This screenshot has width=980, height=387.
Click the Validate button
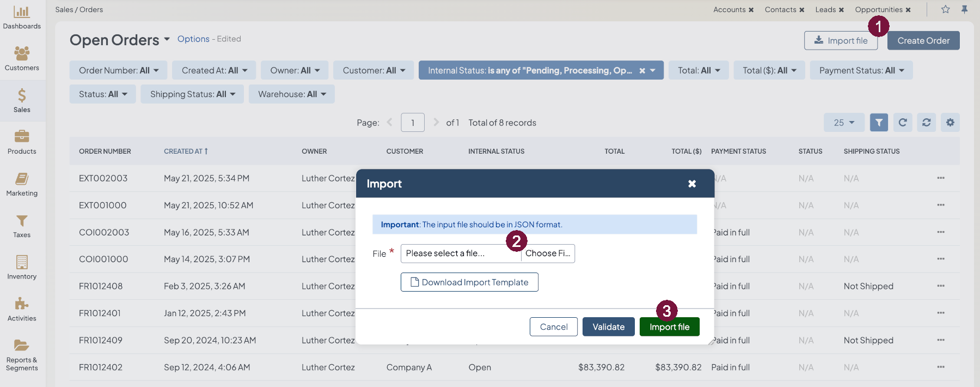(x=608, y=327)
